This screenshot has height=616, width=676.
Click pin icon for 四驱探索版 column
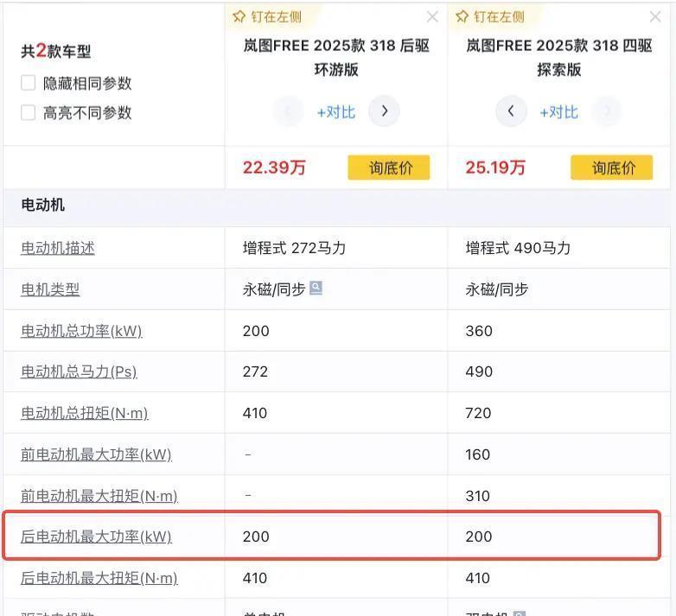pyautogui.click(x=462, y=16)
